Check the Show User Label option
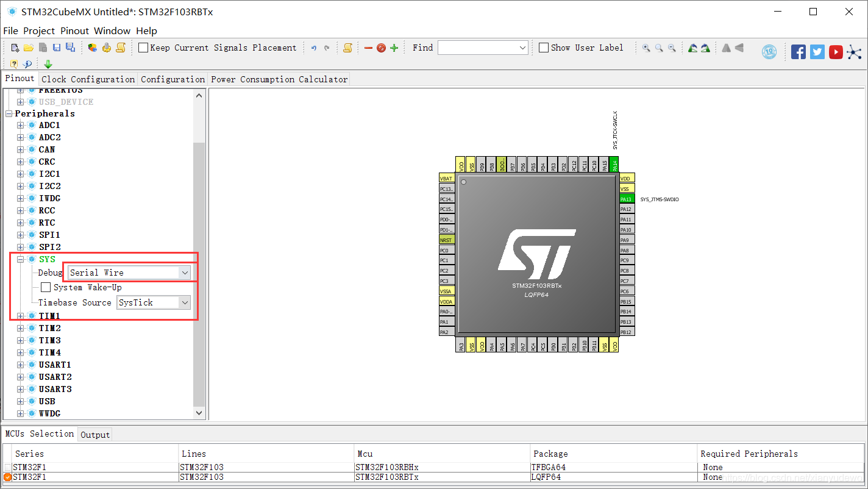 coord(543,47)
